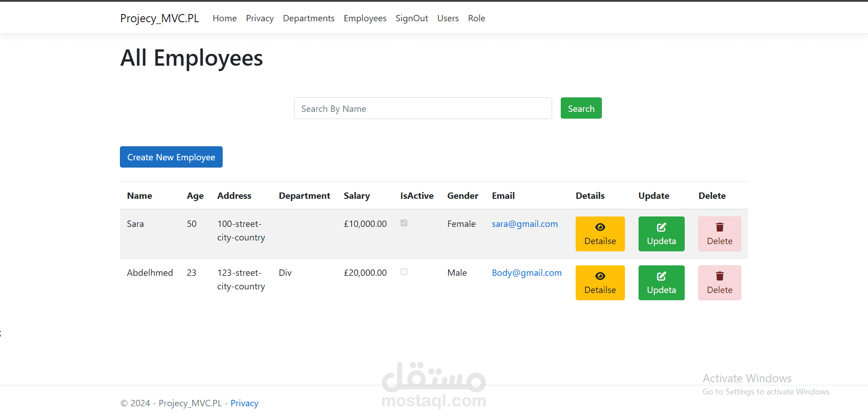Screen dimensions: 868x418
Task: Click the edit pencil icon in Abdelhmed's row
Action: point(661,276)
